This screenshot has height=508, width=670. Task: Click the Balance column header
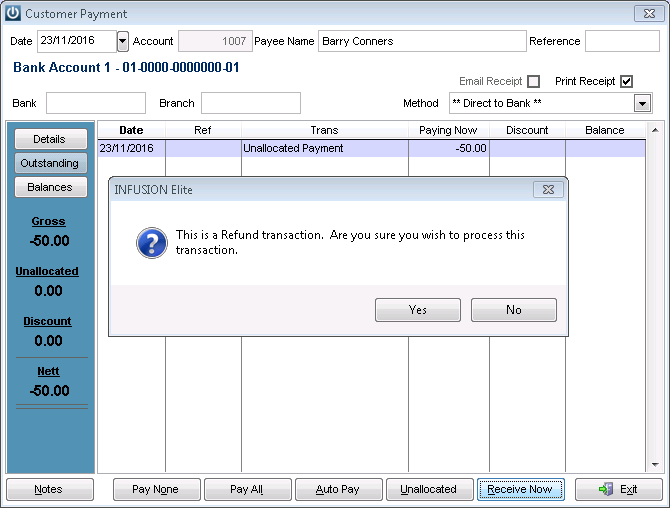pos(605,130)
